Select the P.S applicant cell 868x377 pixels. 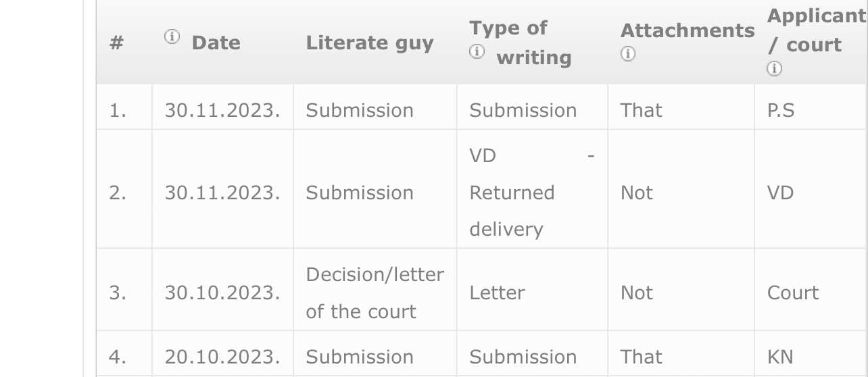click(x=781, y=110)
